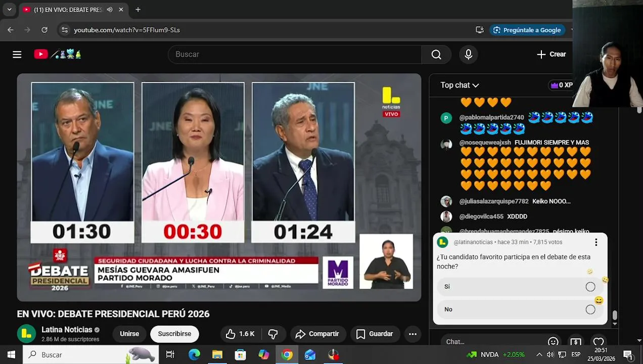The image size is (643, 364).
Task: Open Latina Noticias channel name
Action: pyautogui.click(x=67, y=330)
